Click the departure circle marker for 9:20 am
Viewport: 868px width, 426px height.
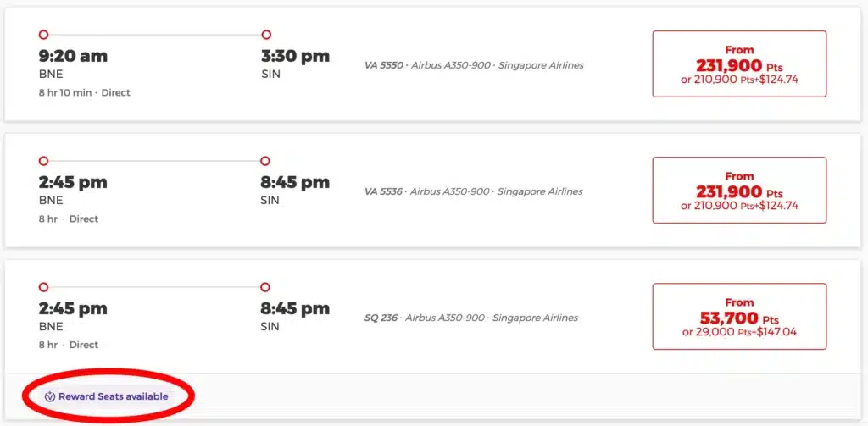point(44,35)
